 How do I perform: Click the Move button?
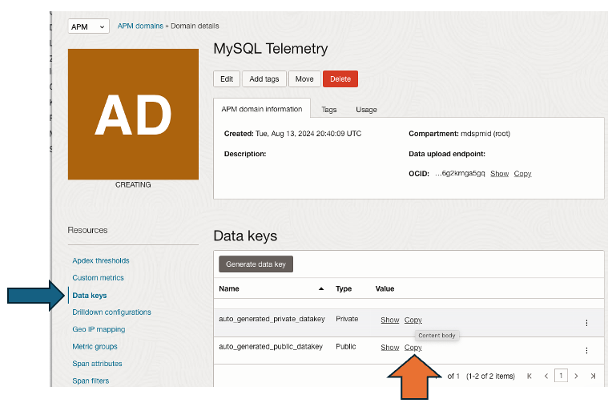[x=304, y=79]
